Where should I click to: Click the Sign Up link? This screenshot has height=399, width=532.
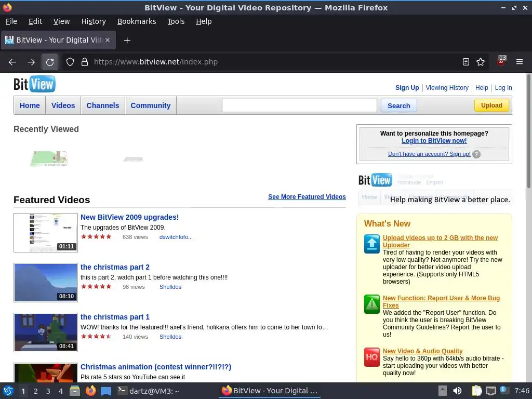[x=407, y=87]
